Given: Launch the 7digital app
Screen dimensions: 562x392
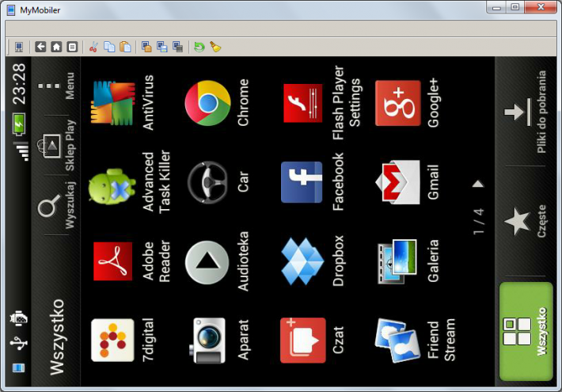Looking at the screenshot, I should click(113, 340).
